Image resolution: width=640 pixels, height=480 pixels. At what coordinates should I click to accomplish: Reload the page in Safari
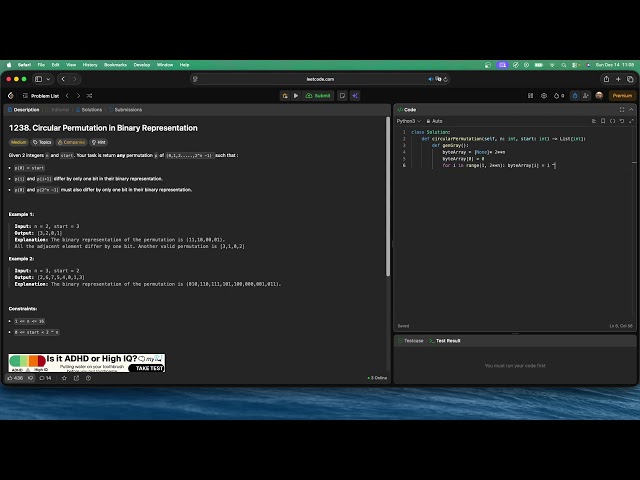coord(445,79)
